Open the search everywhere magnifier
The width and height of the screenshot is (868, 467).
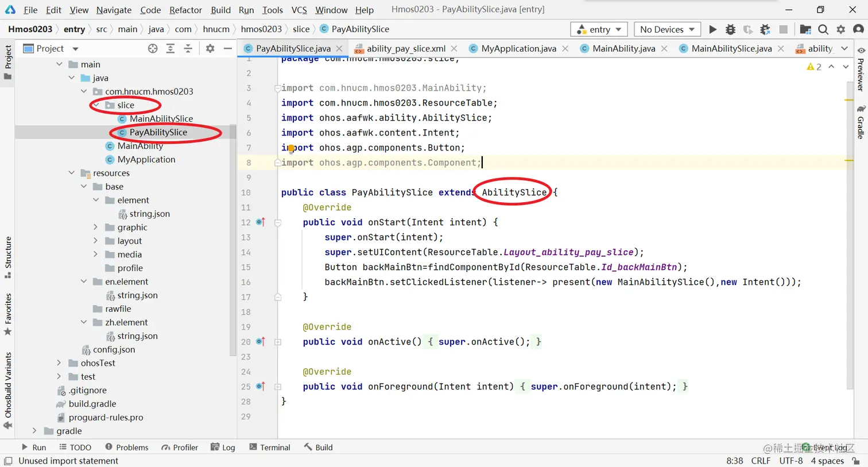tap(823, 29)
